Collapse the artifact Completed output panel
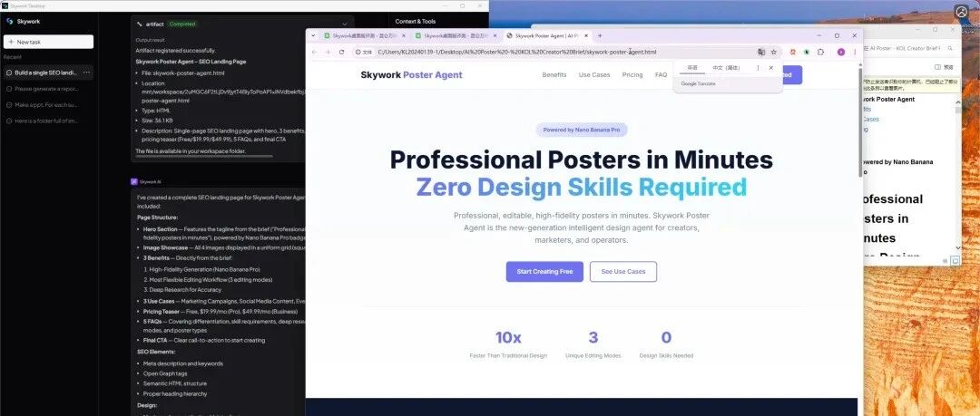The image size is (980, 416). click(x=345, y=24)
